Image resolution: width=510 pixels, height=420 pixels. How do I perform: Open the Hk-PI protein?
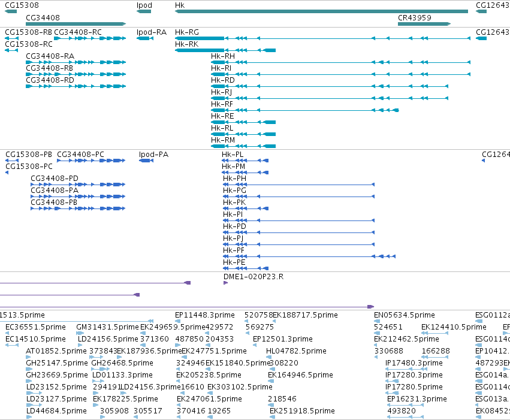tap(298, 220)
